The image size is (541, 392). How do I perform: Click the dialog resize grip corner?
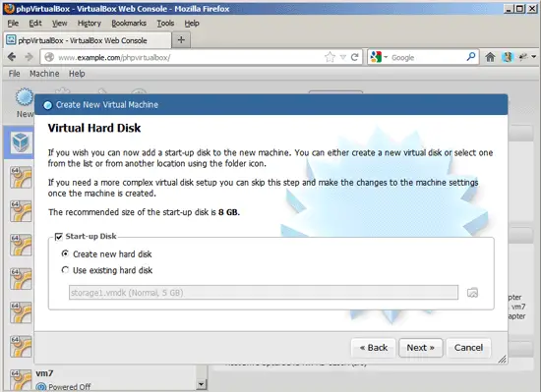point(503,359)
